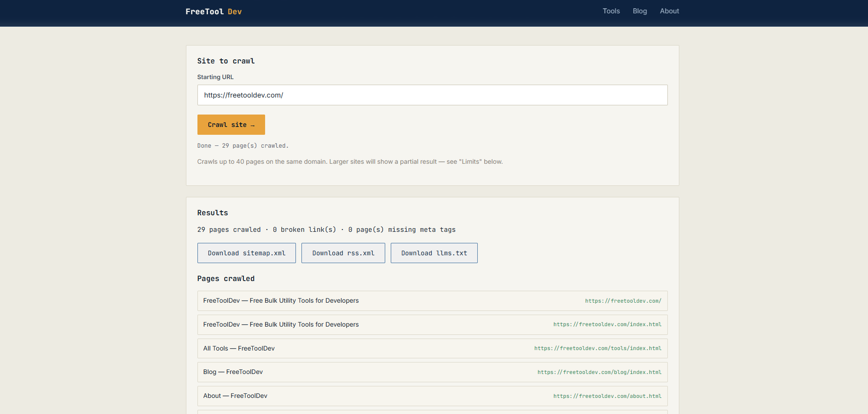The width and height of the screenshot is (868, 414).
Task: Select the 'About — FreeToolDev' page title
Action: click(235, 396)
